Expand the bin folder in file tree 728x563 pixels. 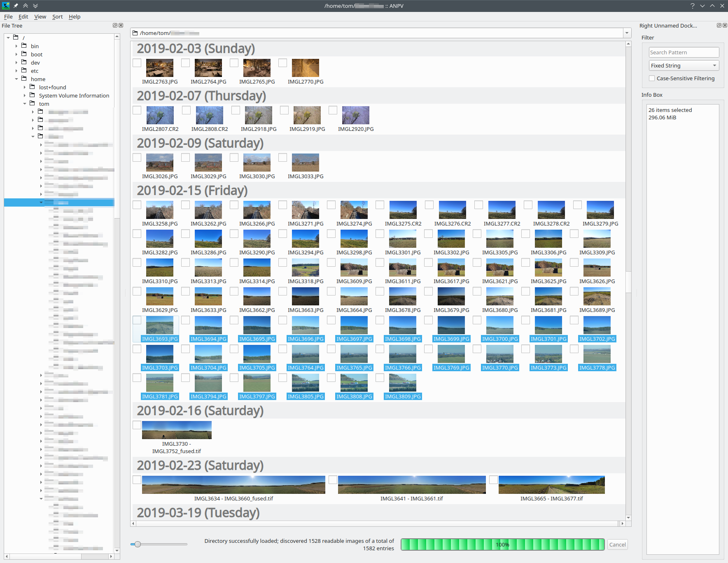click(x=16, y=46)
